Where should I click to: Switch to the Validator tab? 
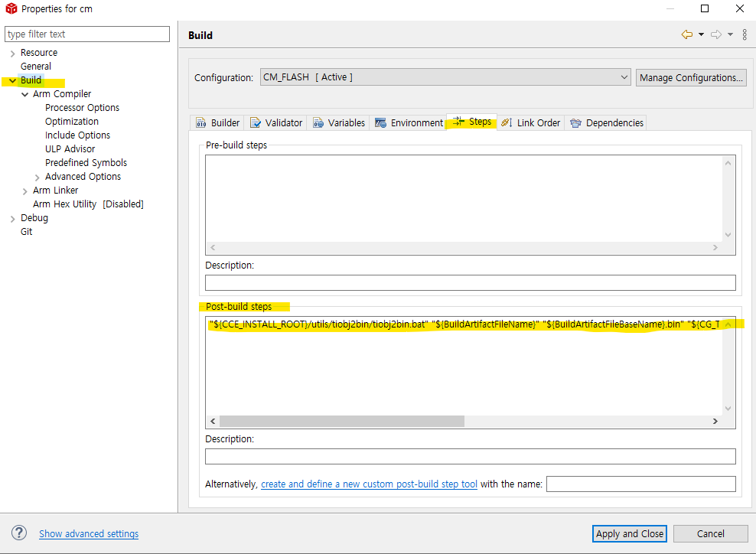276,123
